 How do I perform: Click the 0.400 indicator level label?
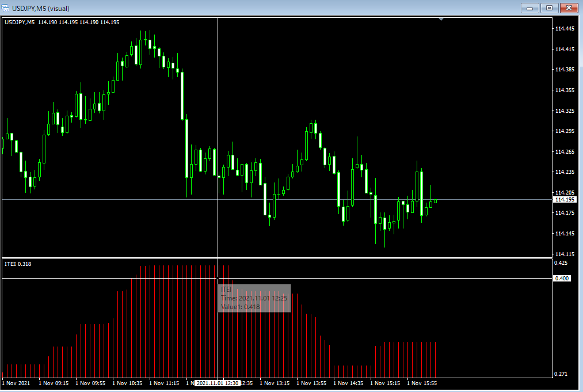pos(562,279)
